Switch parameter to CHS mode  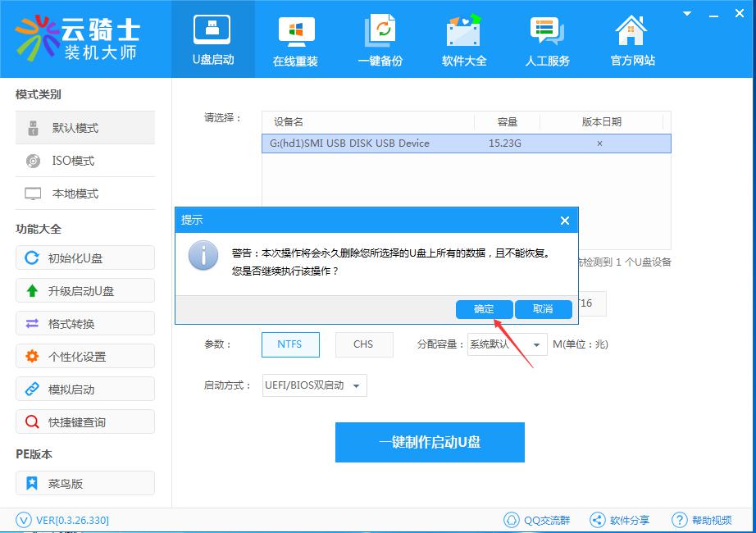pyautogui.click(x=364, y=344)
